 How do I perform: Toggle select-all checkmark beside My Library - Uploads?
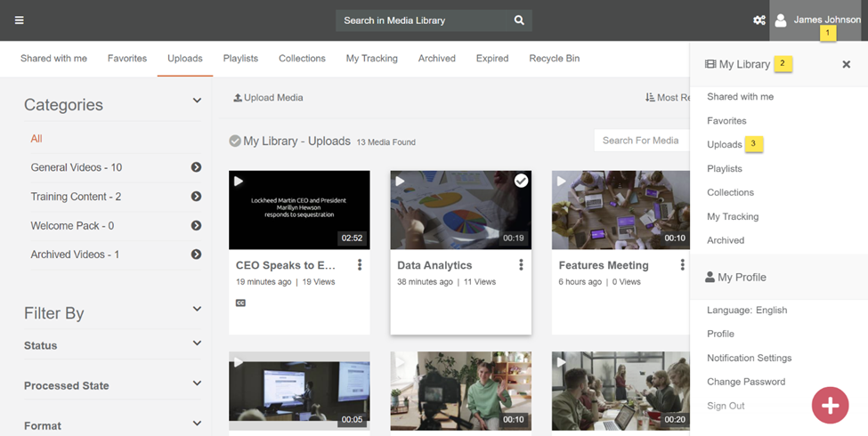pyautogui.click(x=235, y=141)
